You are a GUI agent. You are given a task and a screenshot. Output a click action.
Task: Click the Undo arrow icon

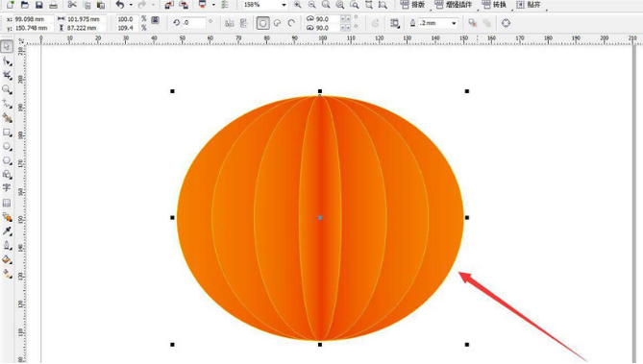120,5
